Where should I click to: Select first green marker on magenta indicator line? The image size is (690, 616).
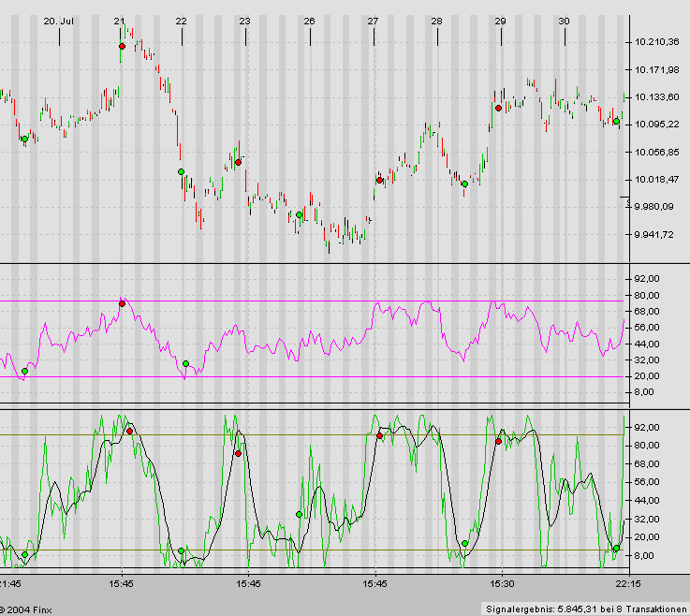(x=24, y=372)
